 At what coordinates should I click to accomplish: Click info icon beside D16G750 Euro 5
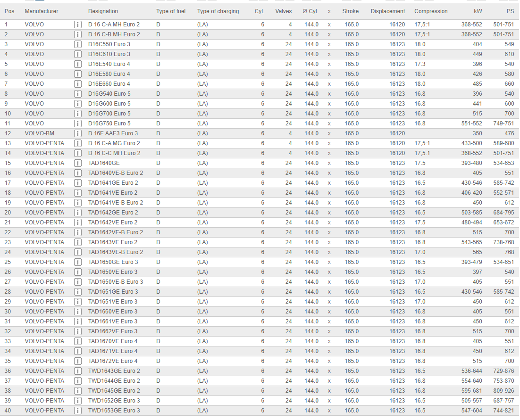[78, 124]
